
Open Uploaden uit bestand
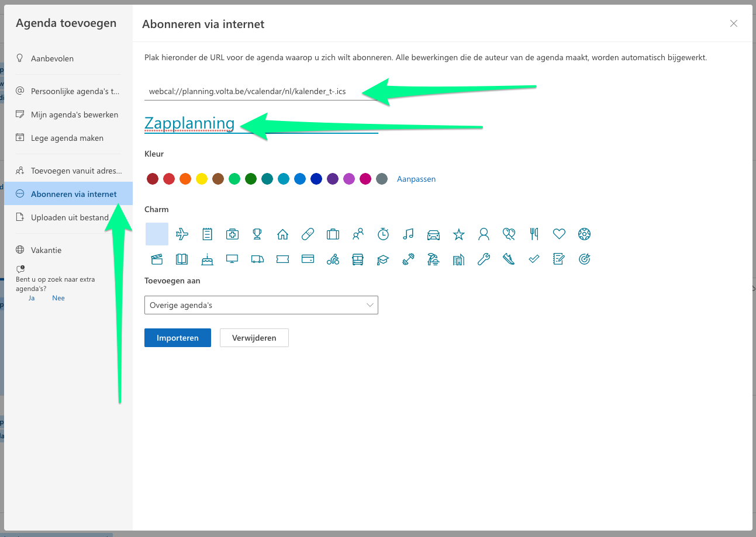[x=68, y=217]
